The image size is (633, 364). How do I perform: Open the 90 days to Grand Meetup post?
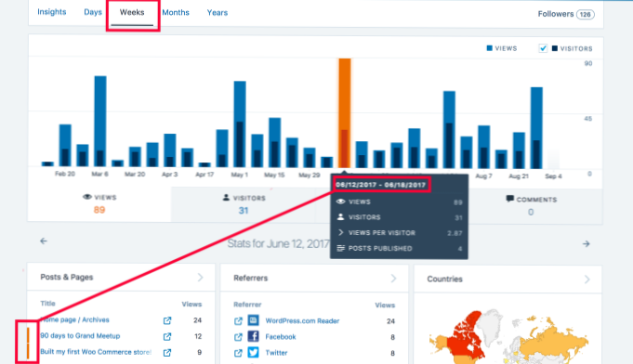click(80, 336)
